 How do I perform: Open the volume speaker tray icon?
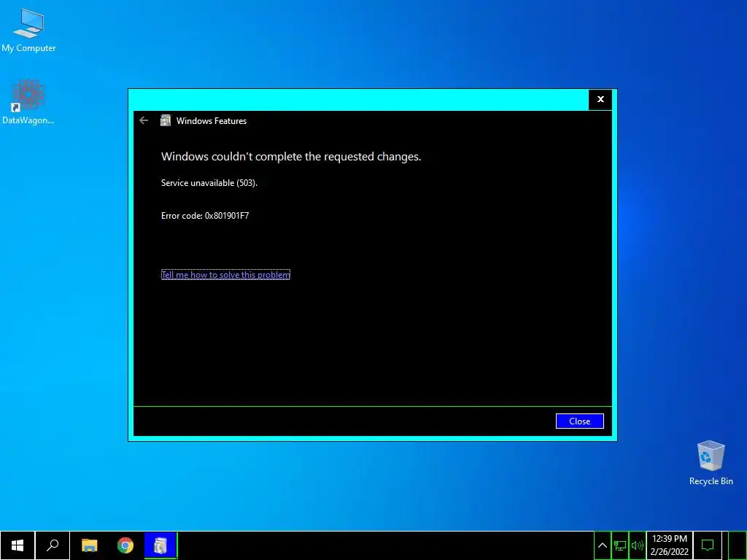[x=637, y=545]
